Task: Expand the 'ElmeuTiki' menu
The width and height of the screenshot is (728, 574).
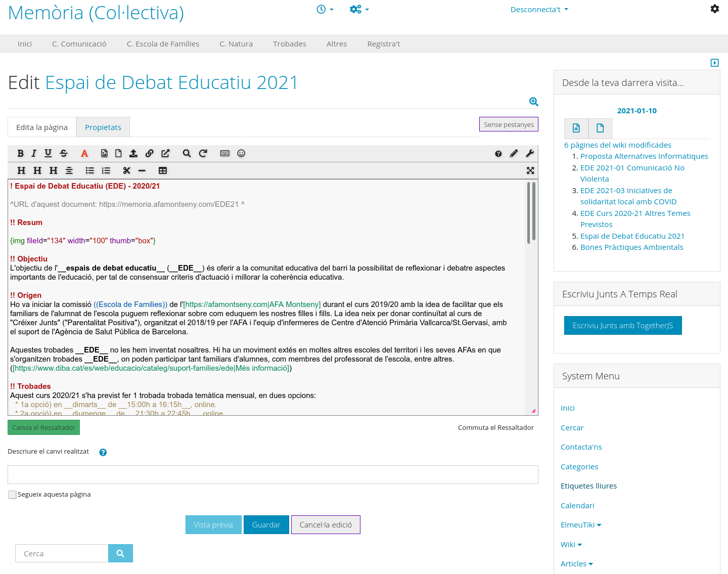Action: (x=580, y=525)
